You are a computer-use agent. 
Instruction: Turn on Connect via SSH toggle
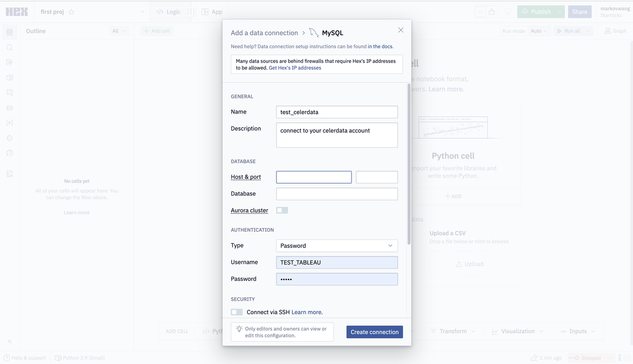pyautogui.click(x=237, y=312)
